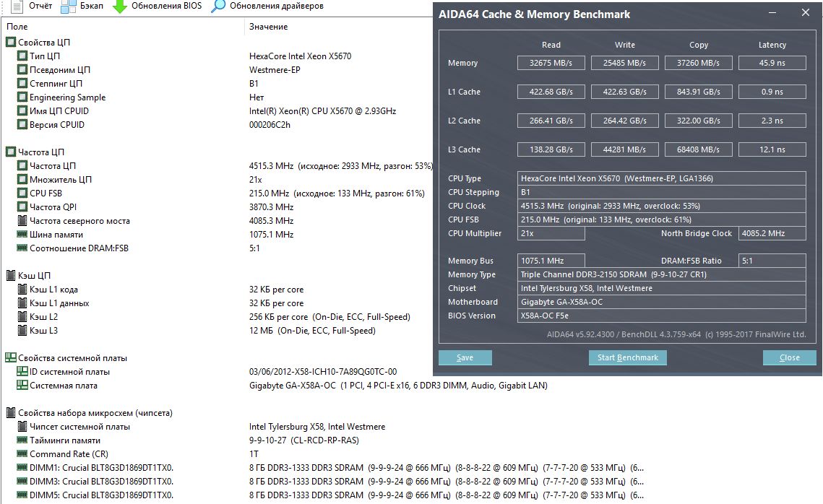Click the icon beside Частота северного моста
This screenshot has height=504, width=823.
coord(22,220)
